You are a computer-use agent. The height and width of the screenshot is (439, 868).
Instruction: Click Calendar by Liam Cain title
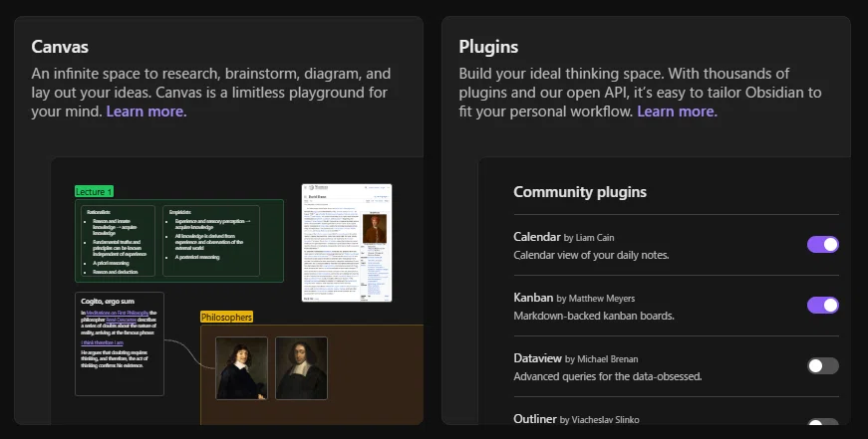coord(563,237)
